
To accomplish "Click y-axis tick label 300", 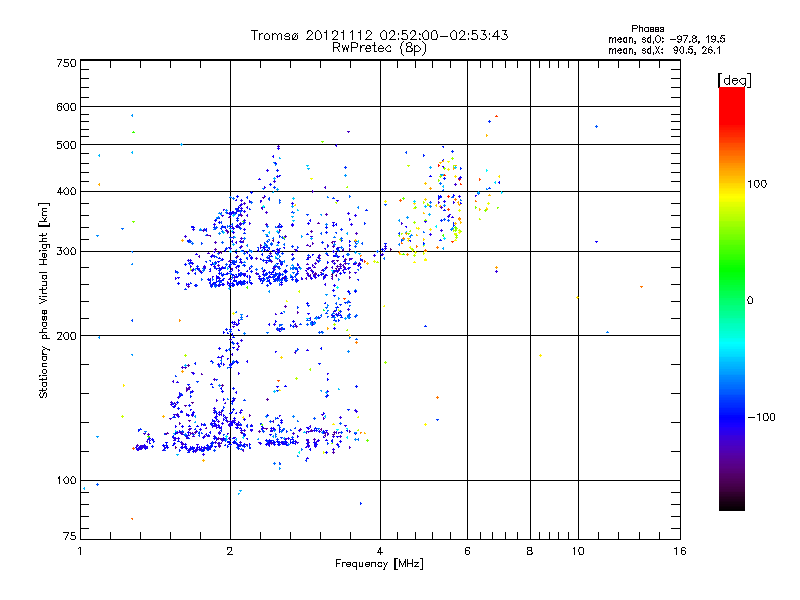I will 66,252.
